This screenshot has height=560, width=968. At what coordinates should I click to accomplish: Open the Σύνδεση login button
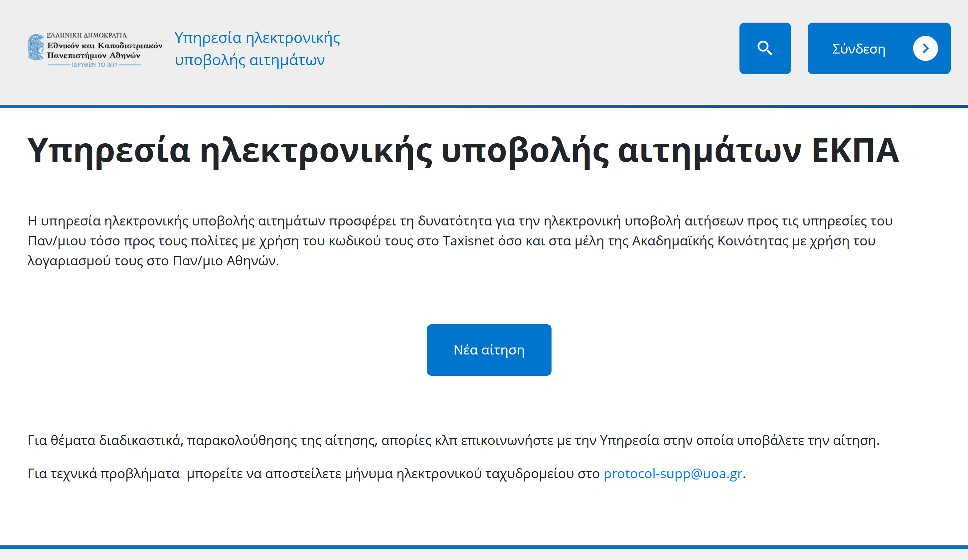pos(879,49)
